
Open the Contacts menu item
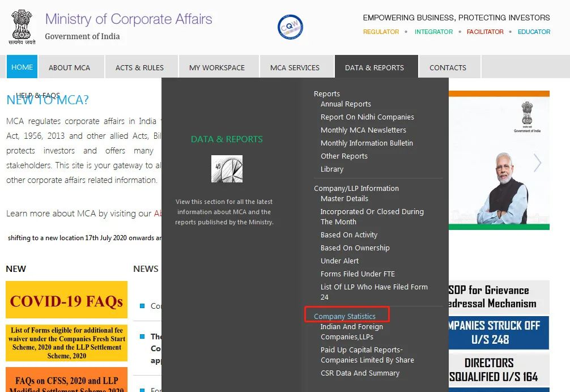[448, 67]
